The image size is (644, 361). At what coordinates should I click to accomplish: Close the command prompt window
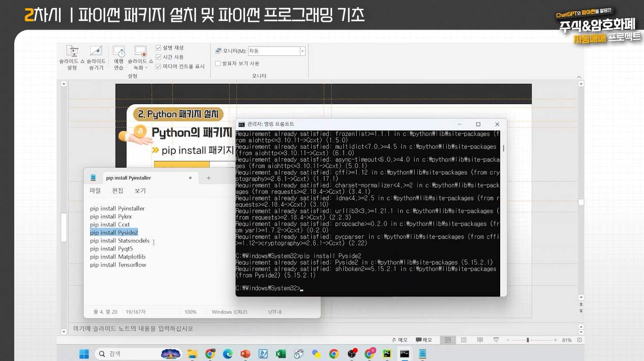pos(497,124)
